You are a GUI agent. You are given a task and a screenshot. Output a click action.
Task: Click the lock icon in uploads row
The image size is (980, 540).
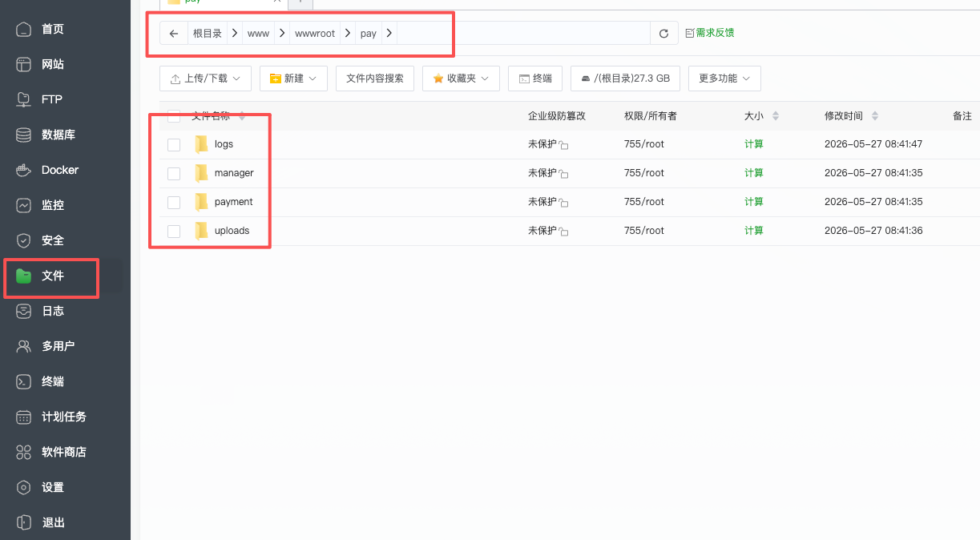[x=563, y=232]
